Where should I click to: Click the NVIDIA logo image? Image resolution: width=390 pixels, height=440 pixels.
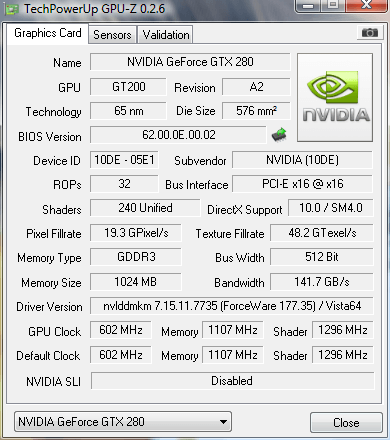click(x=335, y=98)
